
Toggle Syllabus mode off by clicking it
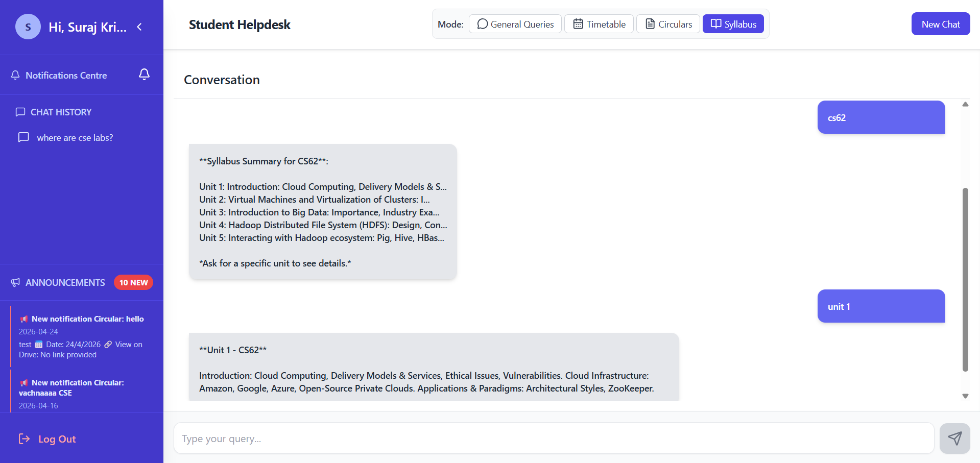coord(733,23)
